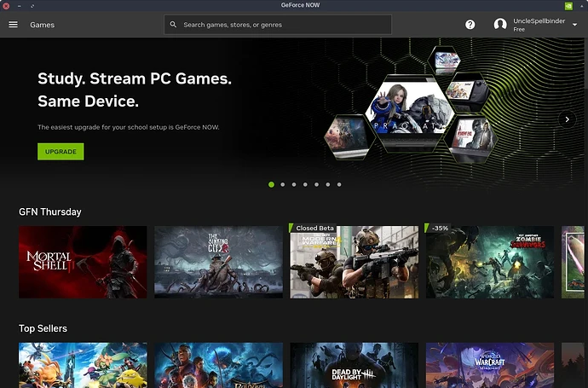Click the vertical scrollbar on right edge
The width and height of the screenshot is (588, 388).
(x=586, y=64)
